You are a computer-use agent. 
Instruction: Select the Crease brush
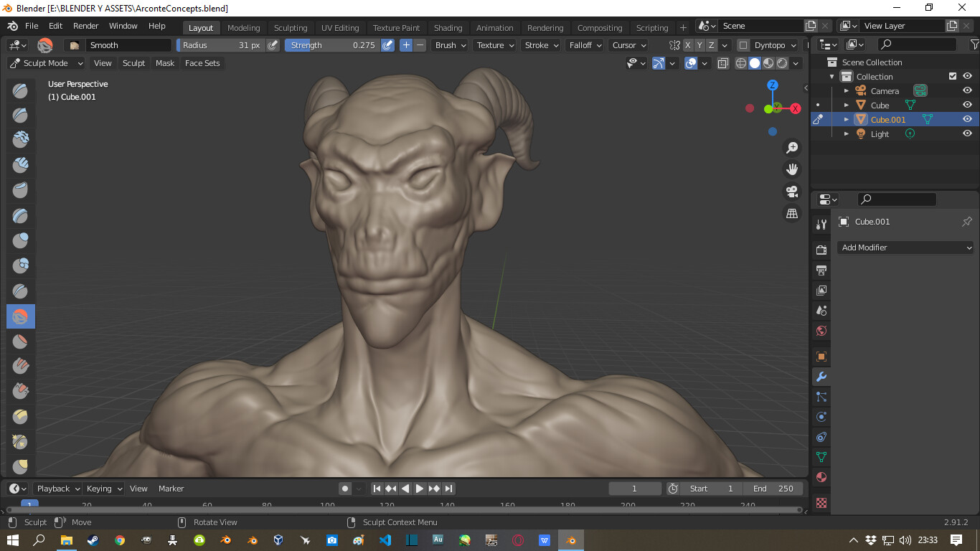point(19,291)
